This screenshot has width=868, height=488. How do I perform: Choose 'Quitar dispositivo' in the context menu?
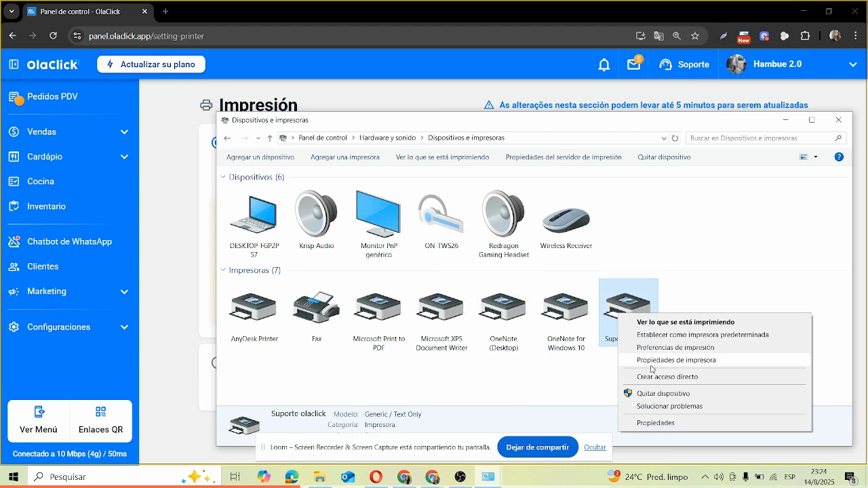coord(663,393)
